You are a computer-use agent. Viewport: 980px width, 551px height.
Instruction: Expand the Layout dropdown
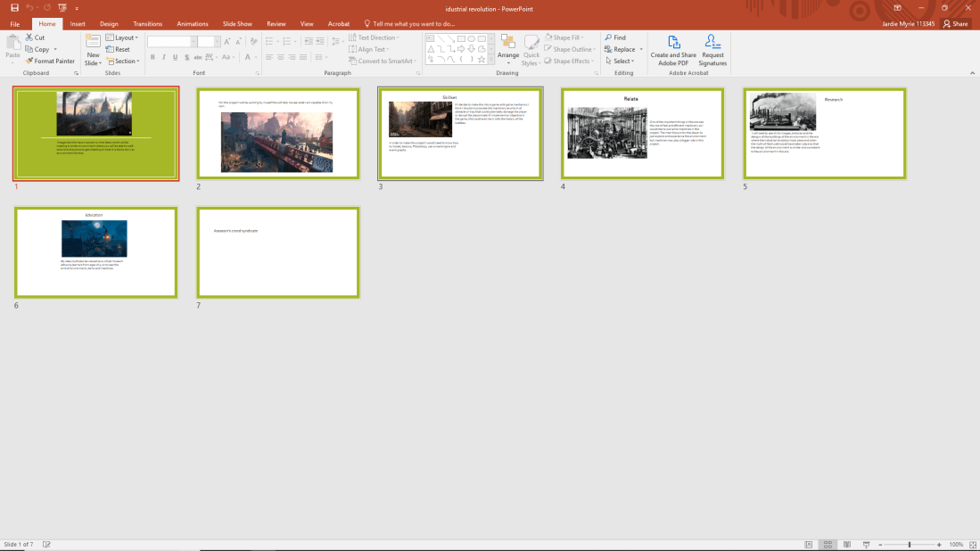tap(124, 37)
